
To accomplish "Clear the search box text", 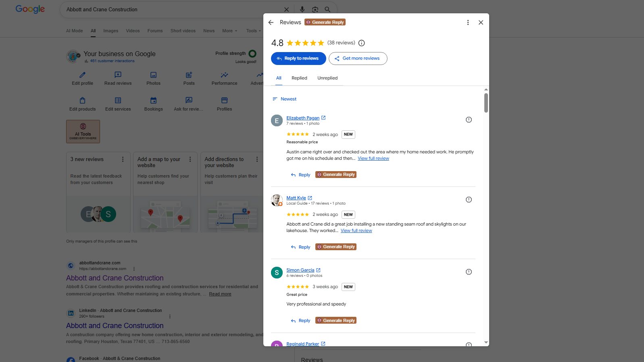I will [286, 10].
